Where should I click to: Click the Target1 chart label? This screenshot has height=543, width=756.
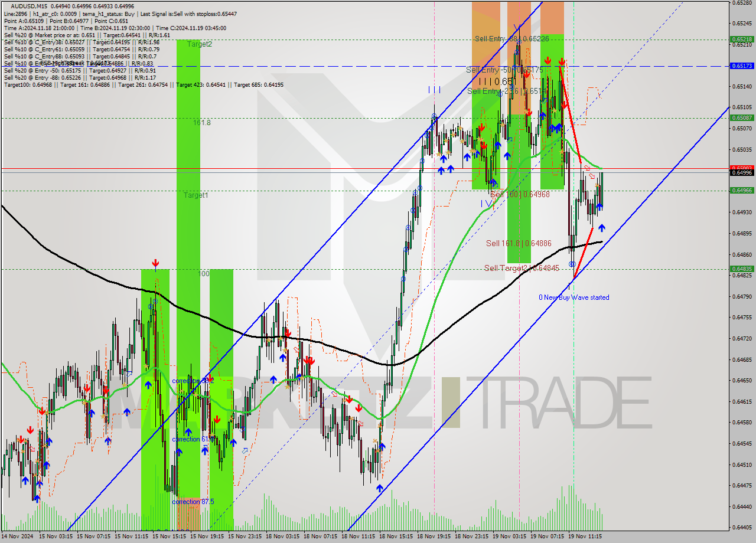pyautogui.click(x=195, y=195)
